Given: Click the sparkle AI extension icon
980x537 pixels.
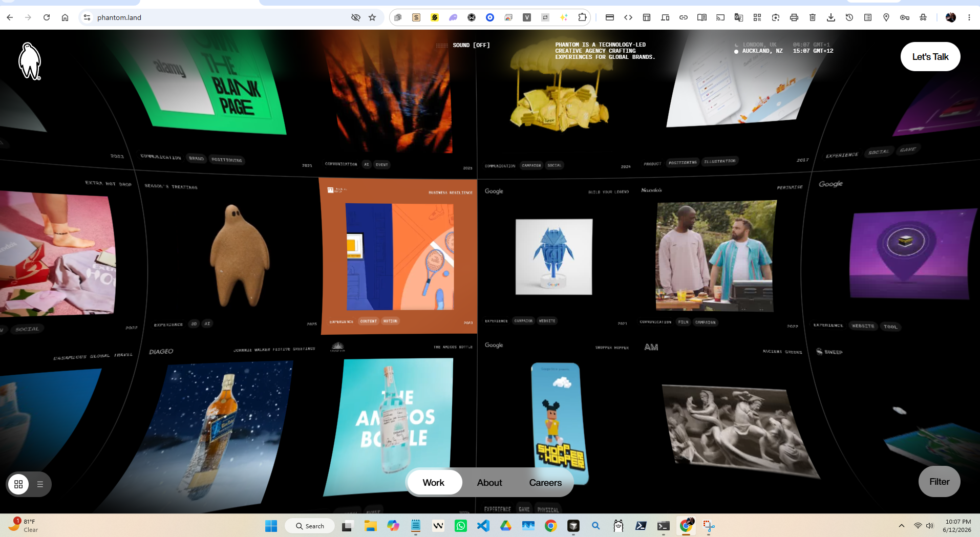Looking at the screenshot, I should (564, 17).
